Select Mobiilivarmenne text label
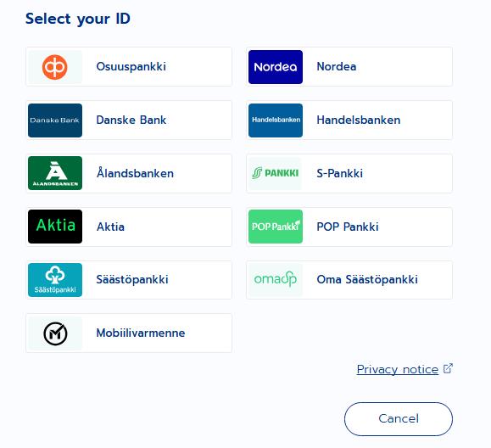 click(141, 333)
